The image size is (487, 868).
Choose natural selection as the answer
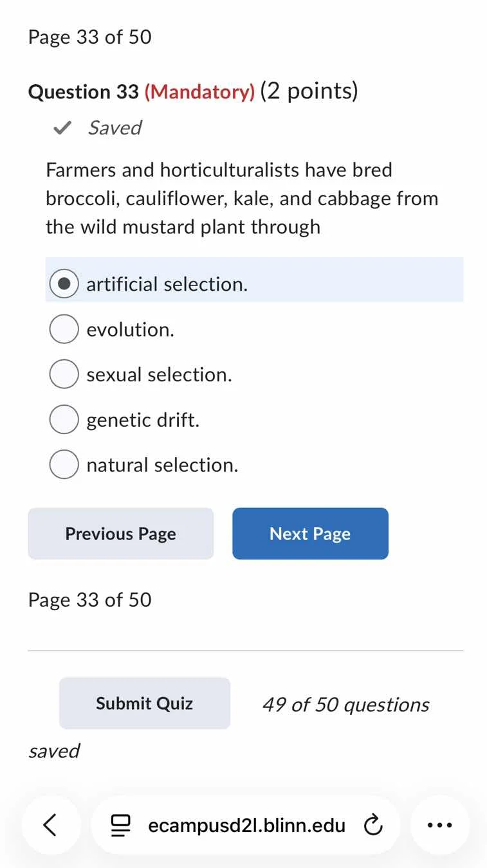click(64, 464)
